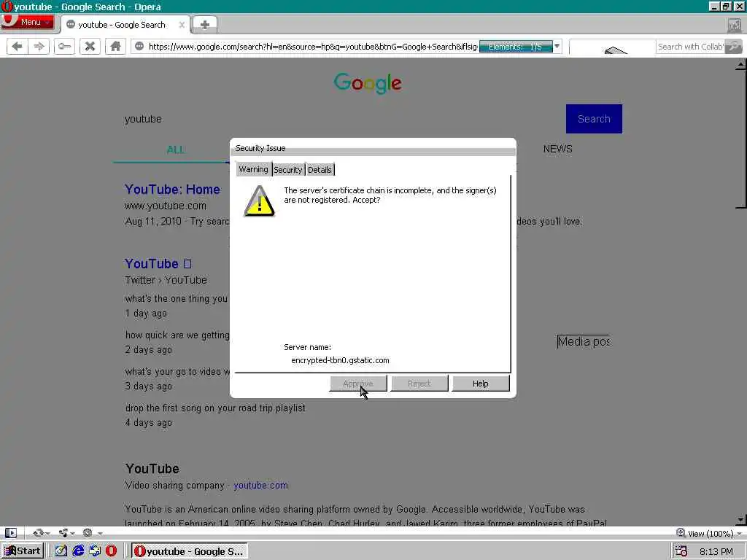Click the Media pos placeholder box
This screenshot has height=560, width=747.
[x=584, y=341]
